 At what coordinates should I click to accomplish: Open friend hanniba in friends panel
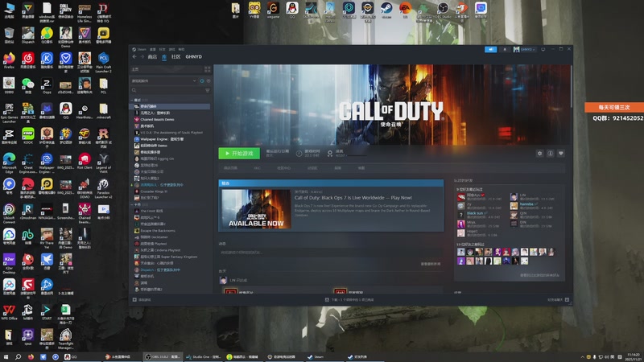click(x=526, y=204)
